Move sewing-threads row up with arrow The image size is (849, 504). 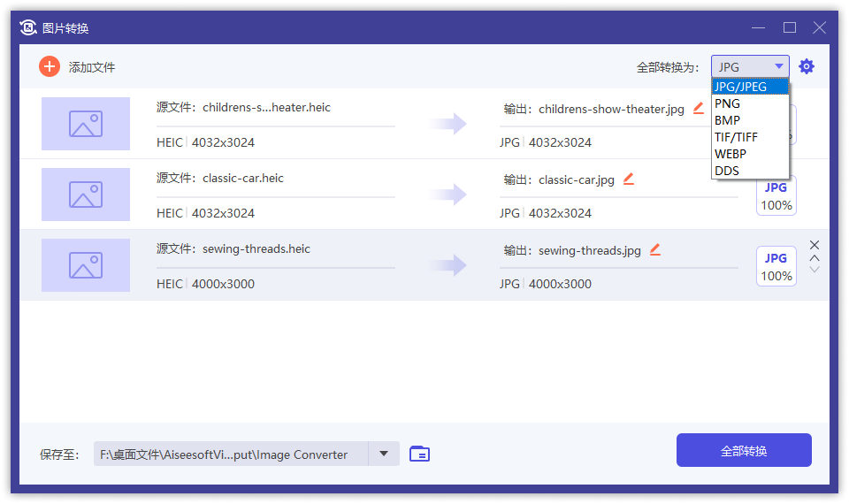815,258
